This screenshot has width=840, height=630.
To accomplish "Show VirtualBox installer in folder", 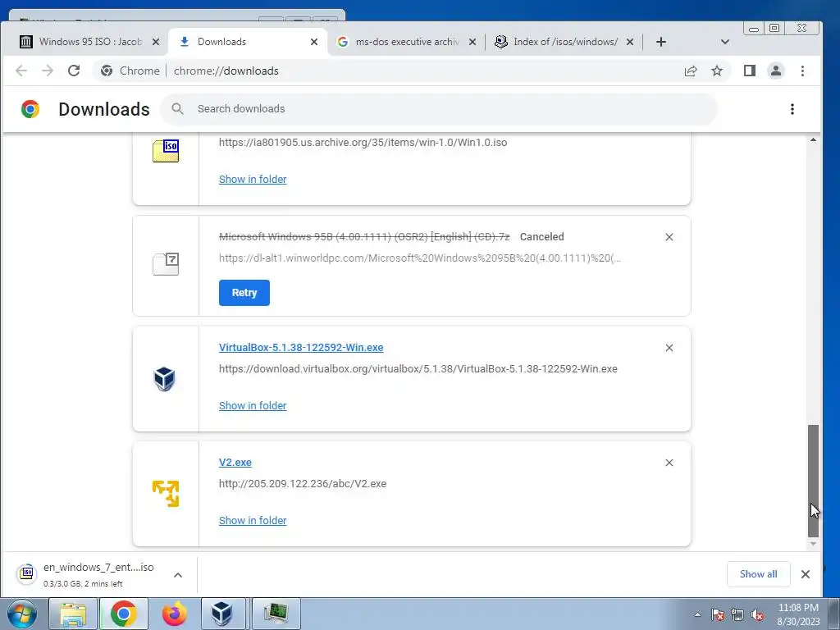I will point(253,405).
